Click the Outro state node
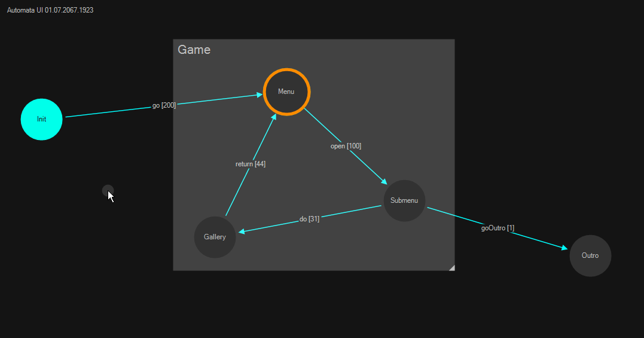Screen dimensions: 644x338 click(x=590, y=255)
